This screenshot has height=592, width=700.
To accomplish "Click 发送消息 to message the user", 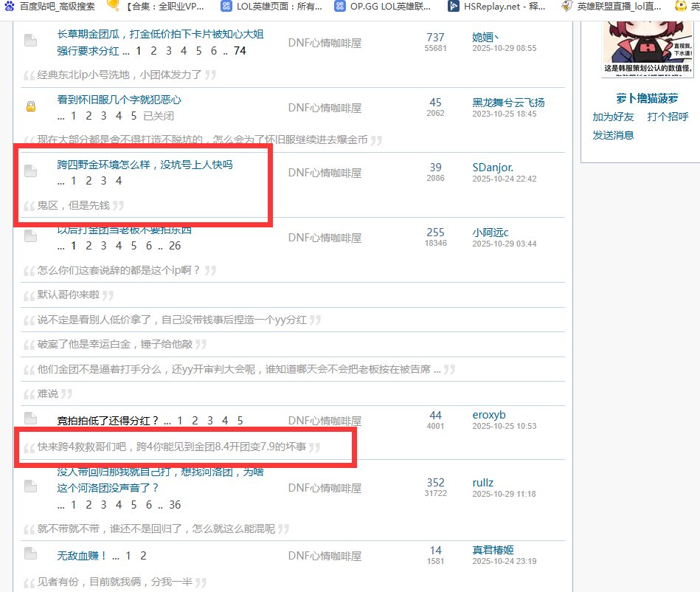I will (x=613, y=134).
